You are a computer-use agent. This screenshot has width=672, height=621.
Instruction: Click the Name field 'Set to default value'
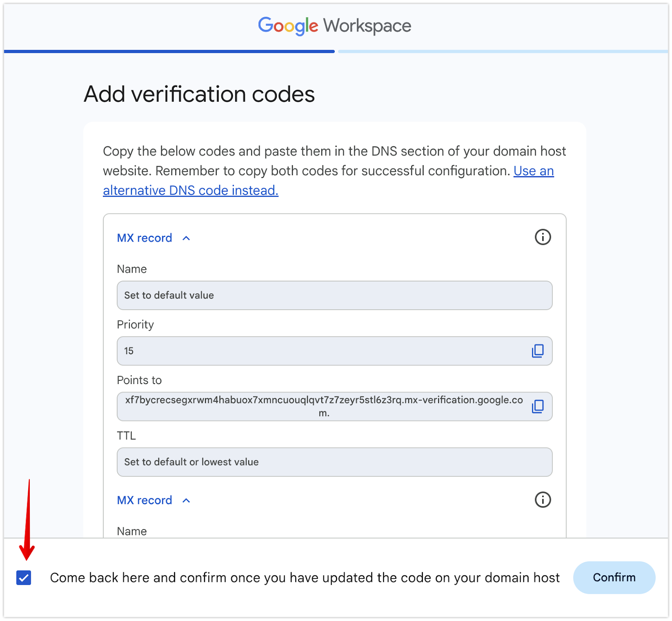click(334, 295)
